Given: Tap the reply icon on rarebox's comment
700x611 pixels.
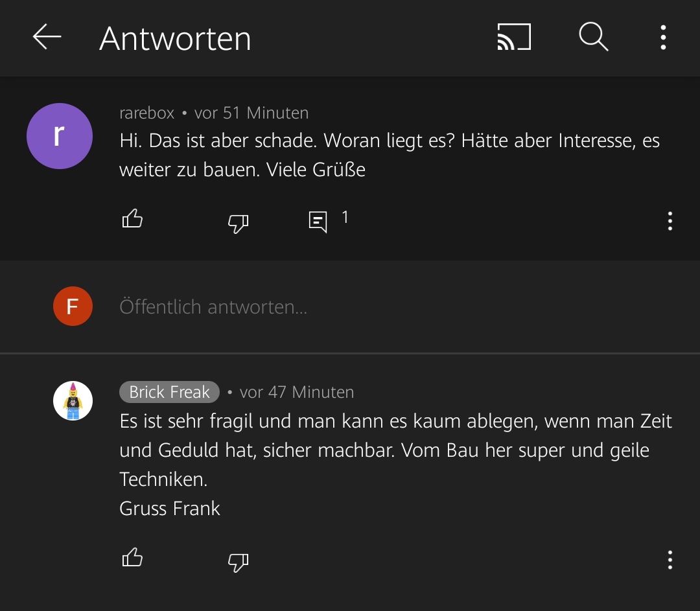Looking at the screenshot, I should coord(318,222).
